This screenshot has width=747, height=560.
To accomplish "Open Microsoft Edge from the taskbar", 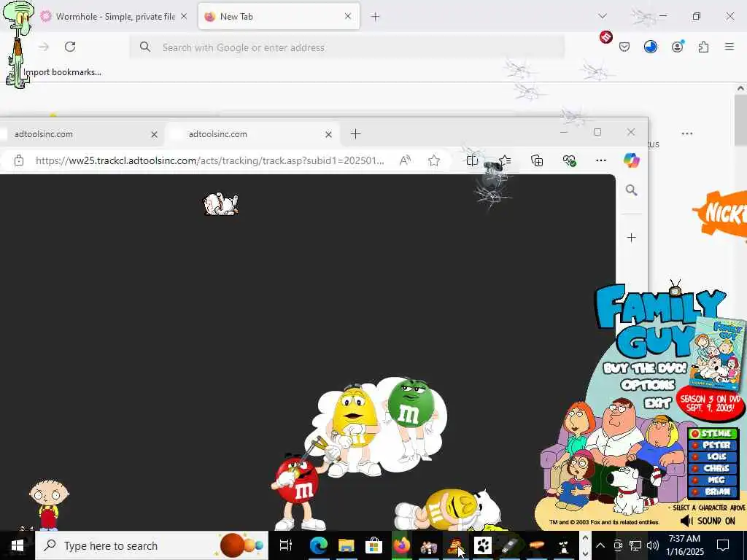I will click(x=319, y=545).
